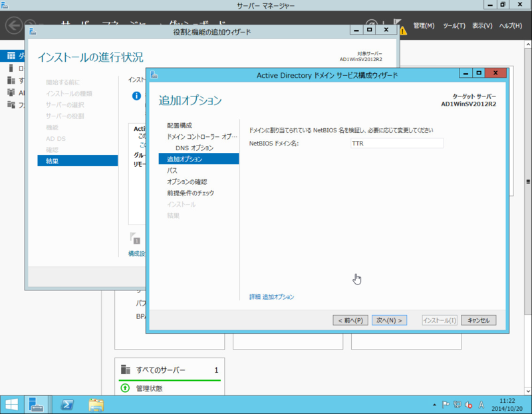
Task: Click the AD DS icon in sidebar
Action: (11, 92)
